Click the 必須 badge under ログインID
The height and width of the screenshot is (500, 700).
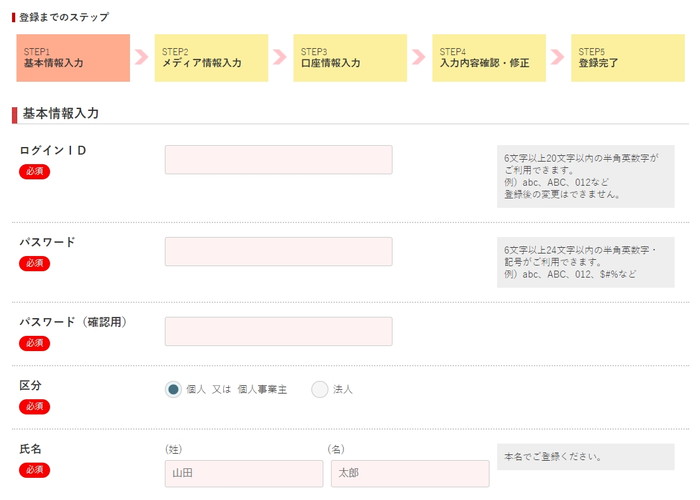click(x=34, y=171)
